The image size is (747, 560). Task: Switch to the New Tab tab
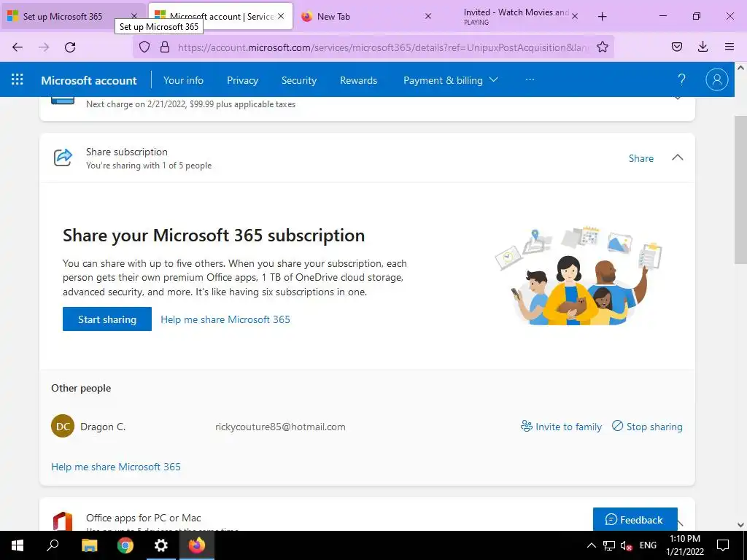click(x=365, y=16)
